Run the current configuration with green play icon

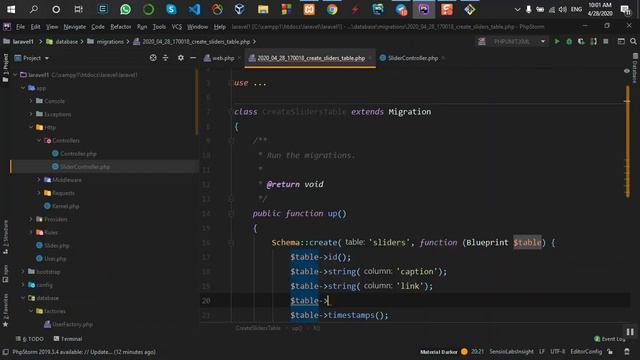point(557,41)
